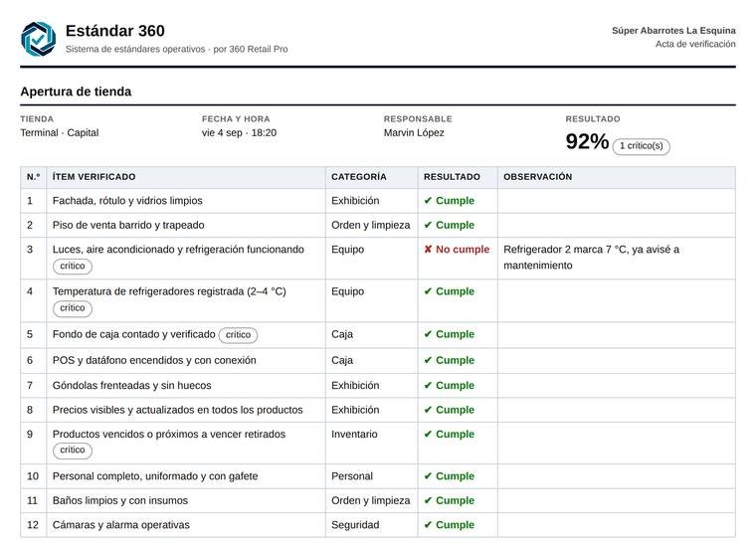Click 'Acta de verificación' label
756x546 pixels.
point(695,44)
